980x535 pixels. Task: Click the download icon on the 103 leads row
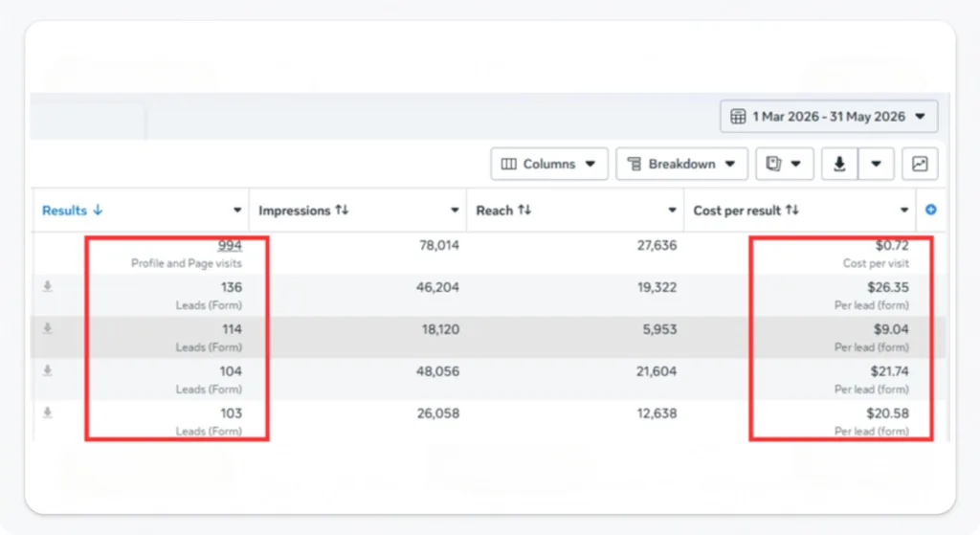(48, 412)
